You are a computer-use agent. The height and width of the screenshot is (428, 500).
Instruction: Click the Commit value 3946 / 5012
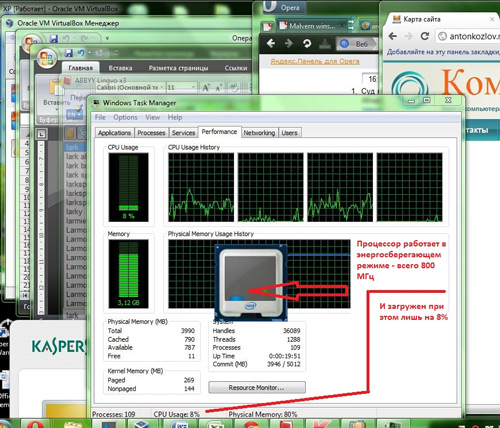284,364
